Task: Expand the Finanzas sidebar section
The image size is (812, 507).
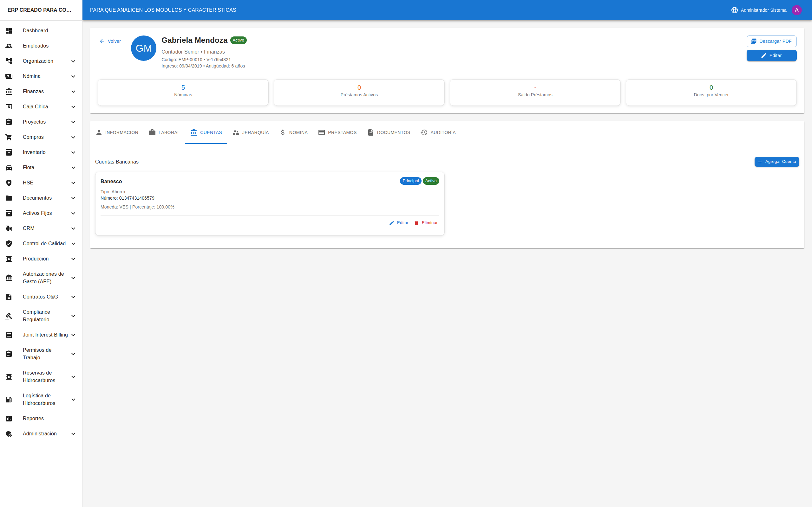Action: click(73, 92)
